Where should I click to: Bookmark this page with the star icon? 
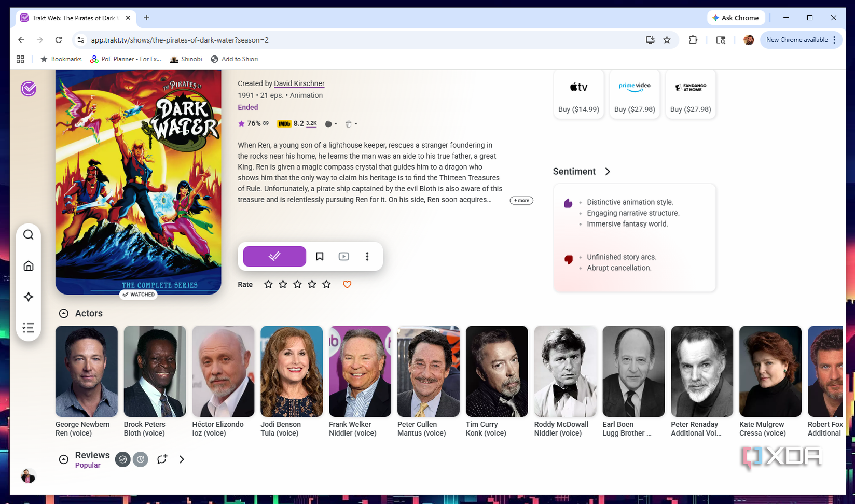(667, 40)
